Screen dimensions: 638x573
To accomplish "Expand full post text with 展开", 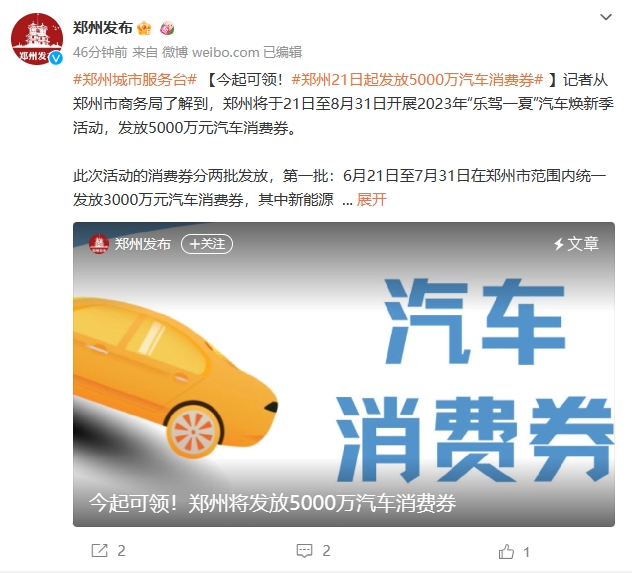I will [x=371, y=199].
